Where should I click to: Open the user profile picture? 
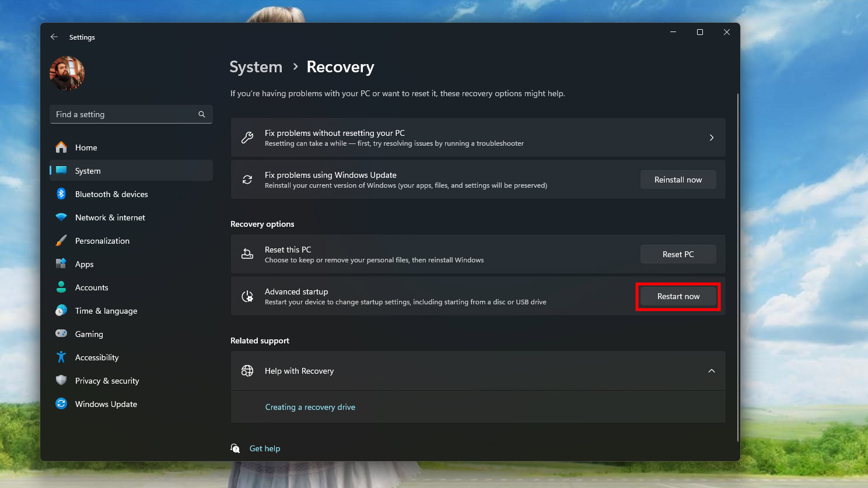click(67, 73)
